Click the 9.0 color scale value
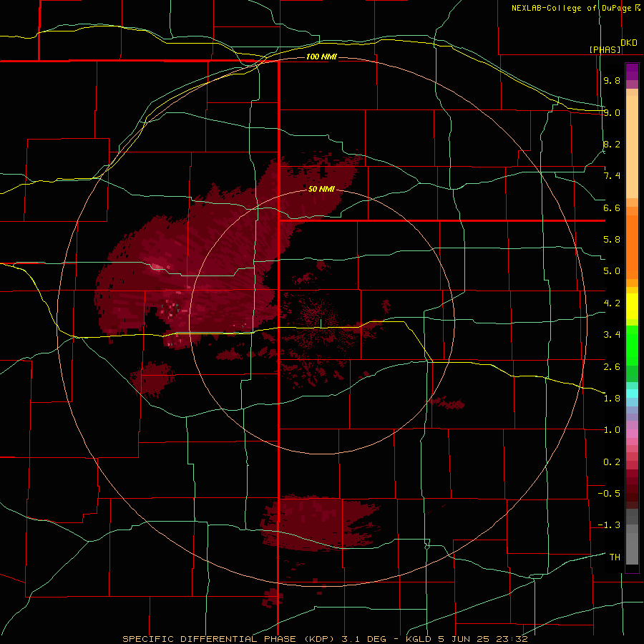 612,112
